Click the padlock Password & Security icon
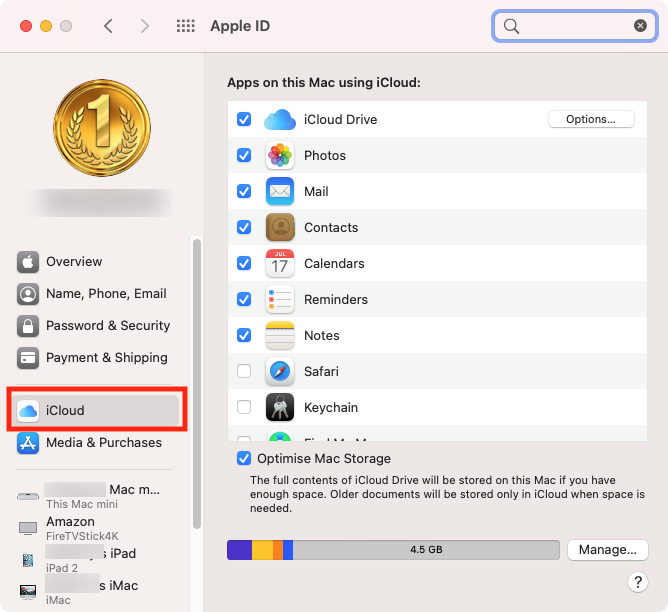This screenshot has width=668, height=612. tap(28, 326)
